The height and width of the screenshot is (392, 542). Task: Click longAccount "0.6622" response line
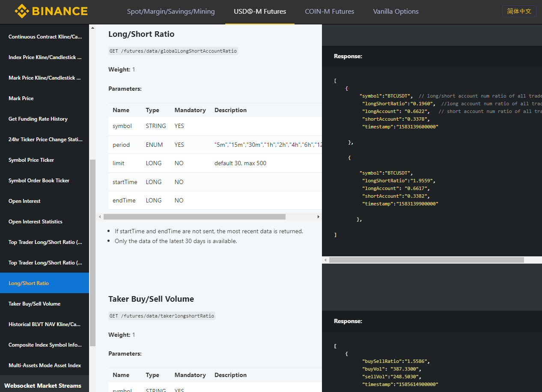[x=396, y=111]
